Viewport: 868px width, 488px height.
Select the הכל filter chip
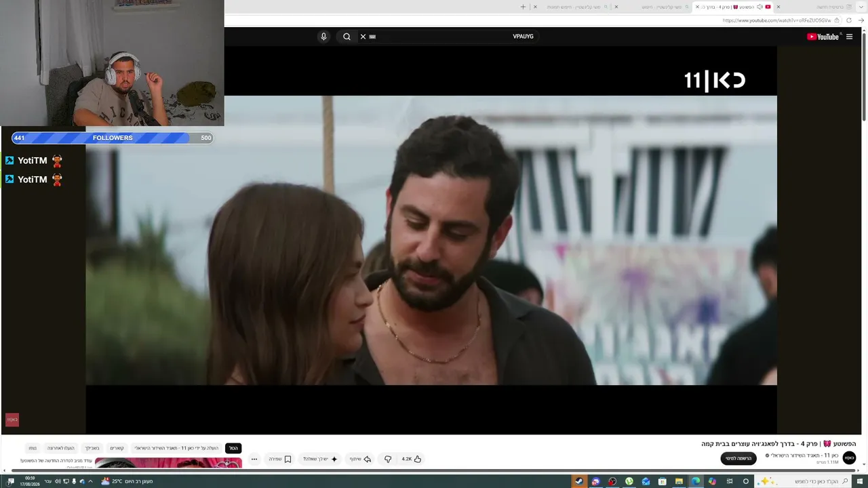click(233, 448)
